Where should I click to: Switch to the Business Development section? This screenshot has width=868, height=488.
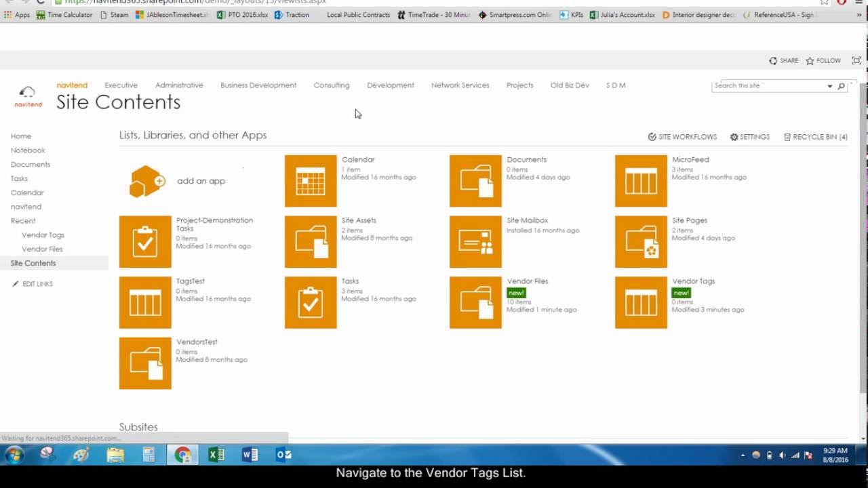pyautogui.click(x=258, y=85)
